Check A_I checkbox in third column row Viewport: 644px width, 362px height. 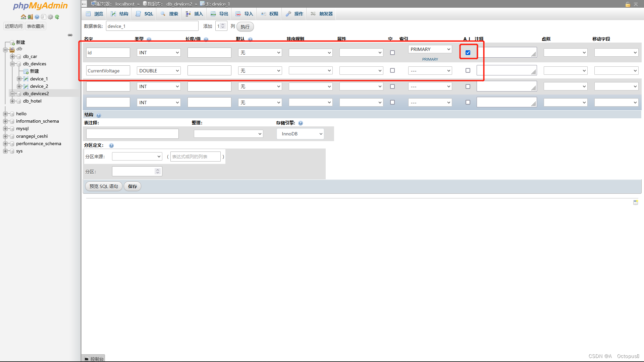point(468,86)
